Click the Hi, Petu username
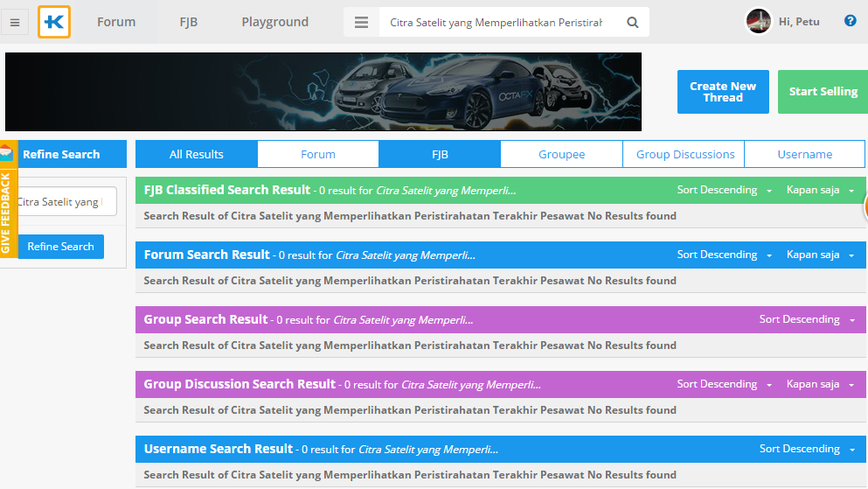This screenshot has width=868, height=489. click(799, 22)
